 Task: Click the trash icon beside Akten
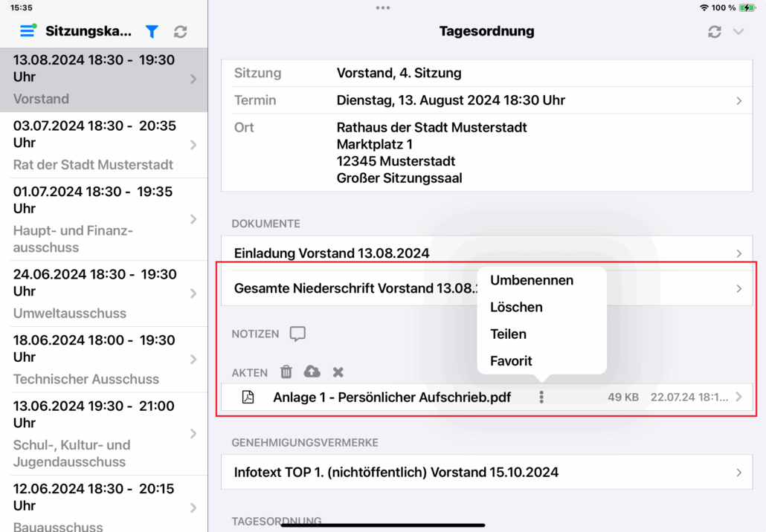click(286, 372)
